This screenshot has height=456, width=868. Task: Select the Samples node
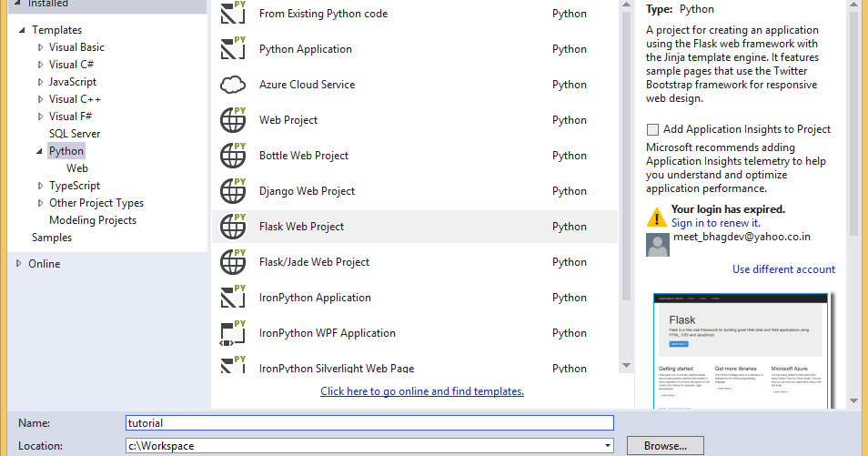(x=52, y=238)
